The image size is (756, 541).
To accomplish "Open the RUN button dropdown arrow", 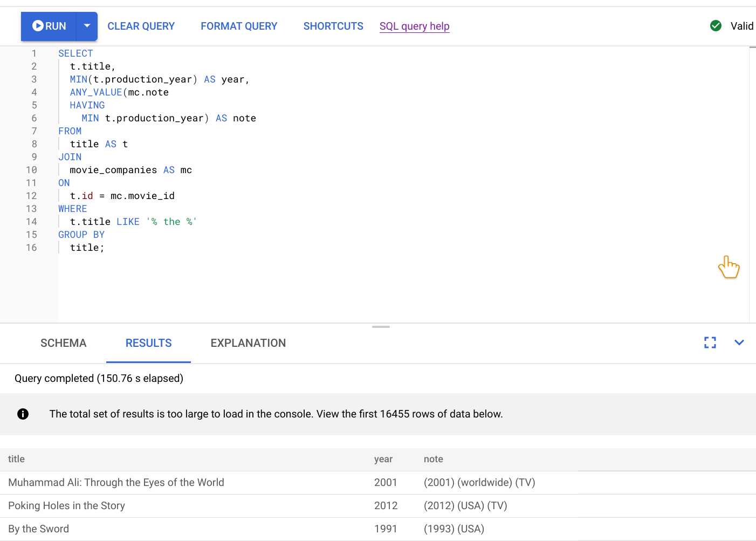I will [86, 25].
